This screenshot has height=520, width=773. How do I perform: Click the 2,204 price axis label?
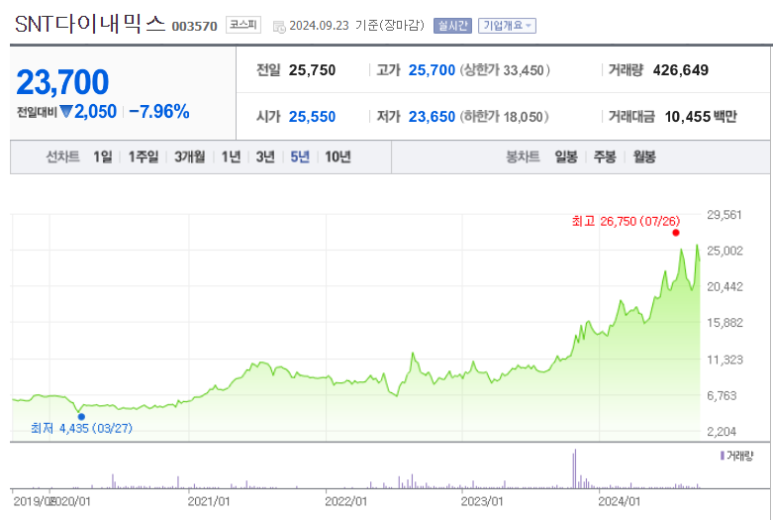point(721,432)
